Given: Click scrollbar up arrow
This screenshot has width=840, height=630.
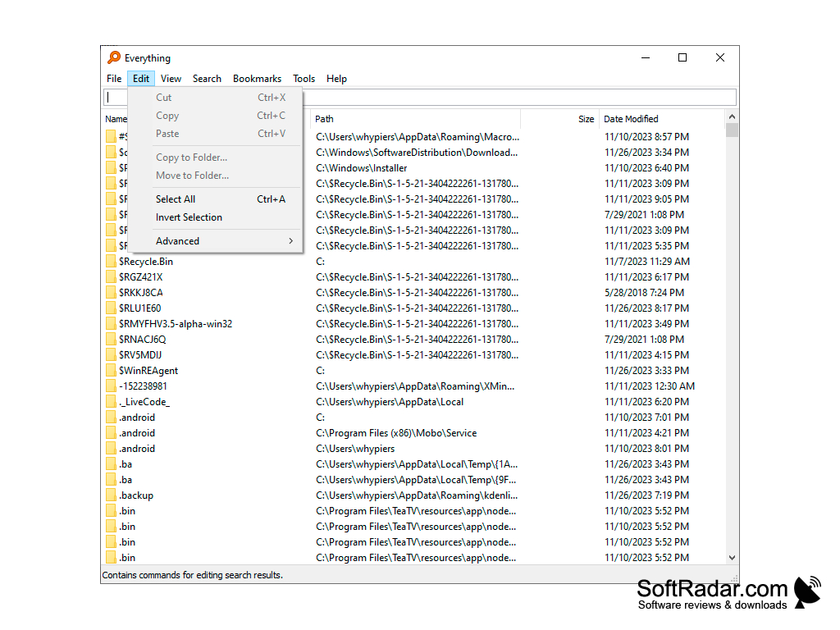Looking at the screenshot, I should 732,116.
